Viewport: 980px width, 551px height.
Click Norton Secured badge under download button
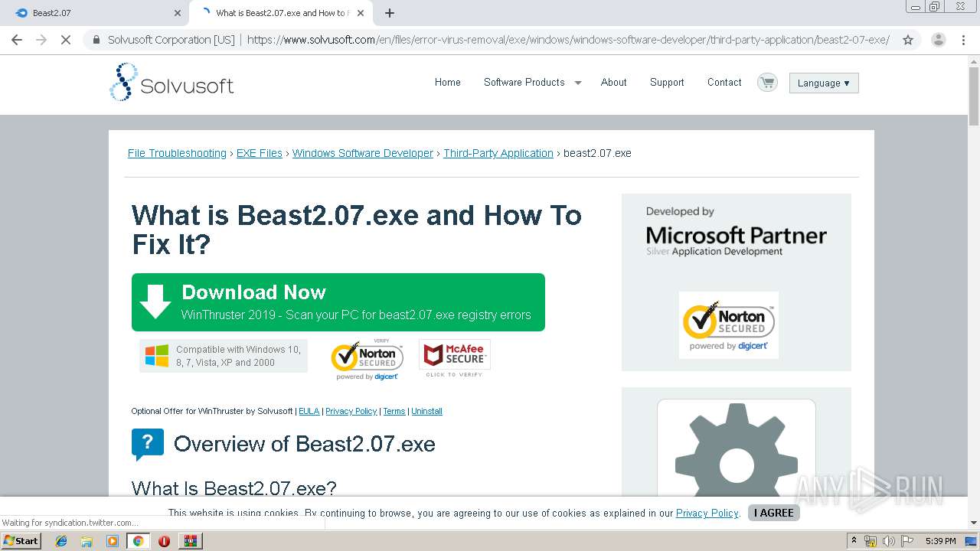coord(367,360)
